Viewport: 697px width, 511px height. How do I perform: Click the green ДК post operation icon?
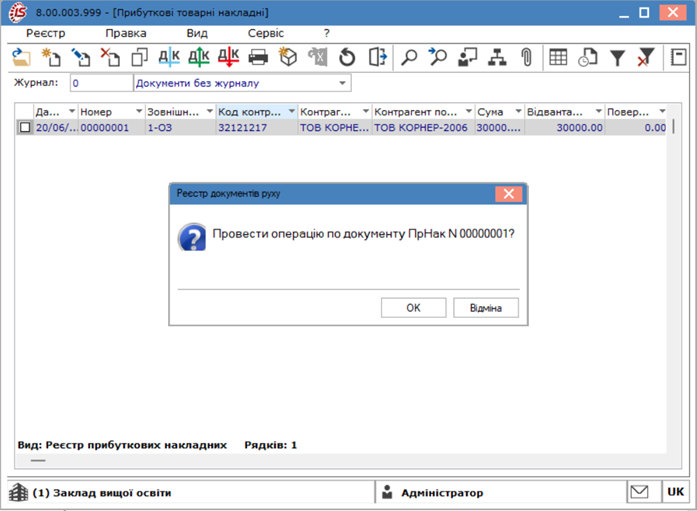[x=199, y=57]
